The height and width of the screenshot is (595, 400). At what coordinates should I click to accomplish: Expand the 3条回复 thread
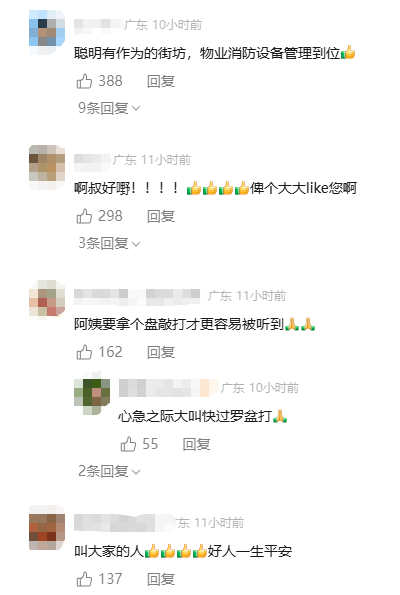[109, 243]
